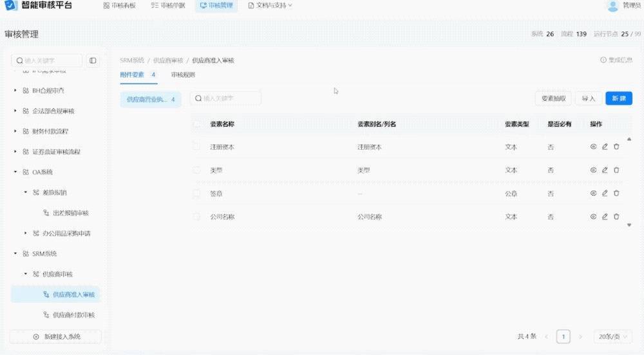The height and width of the screenshot is (355, 644).
Task: Delete the 公司名称 element row
Action: 616,217
